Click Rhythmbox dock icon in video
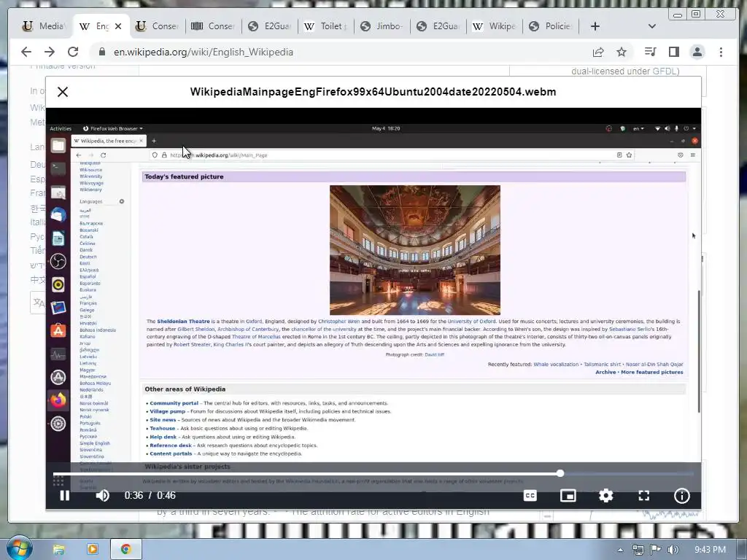Viewport: 747px width, 560px height. 58,285
